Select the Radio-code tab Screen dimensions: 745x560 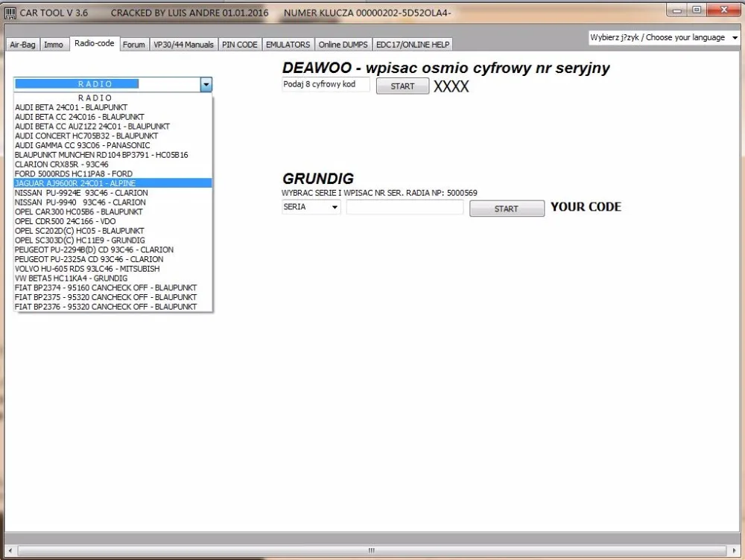point(94,43)
